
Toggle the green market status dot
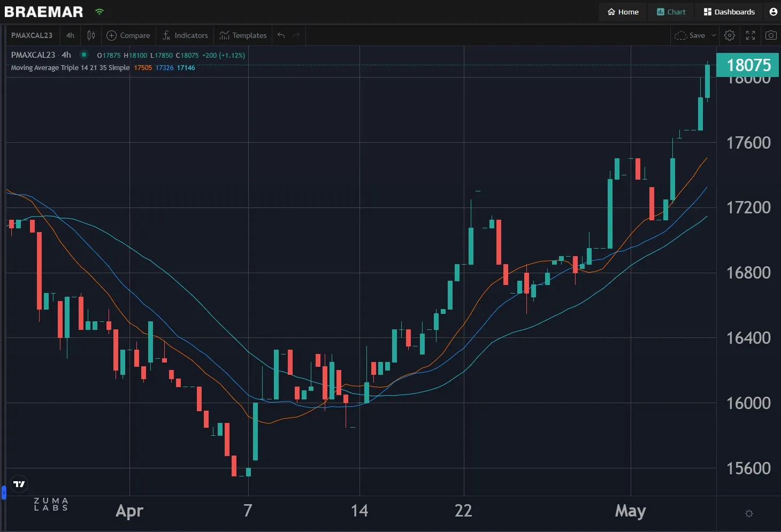pos(84,55)
